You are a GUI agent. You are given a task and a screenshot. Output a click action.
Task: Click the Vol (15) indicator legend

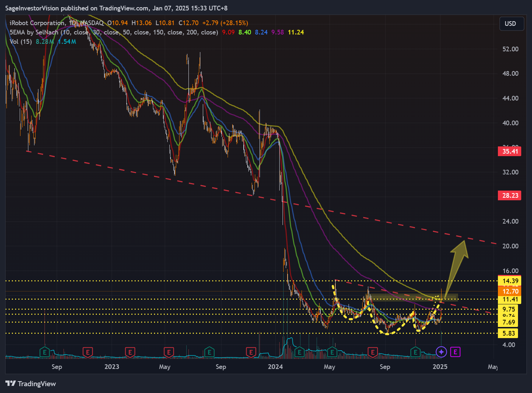click(21, 42)
